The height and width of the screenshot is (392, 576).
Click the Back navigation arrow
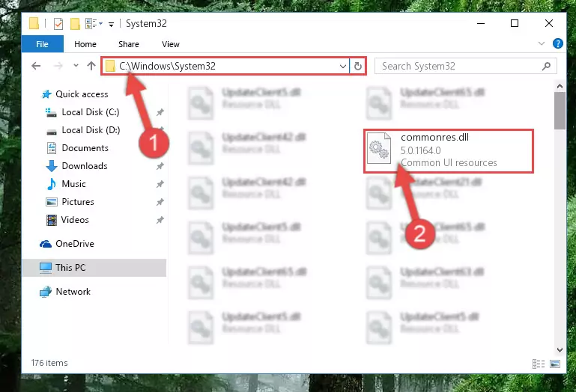(36, 66)
